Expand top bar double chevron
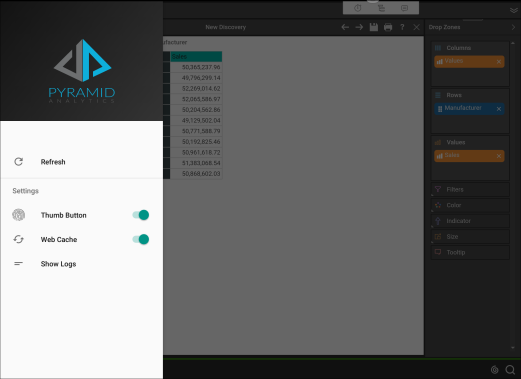521x379 pixels. click(514, 10)
